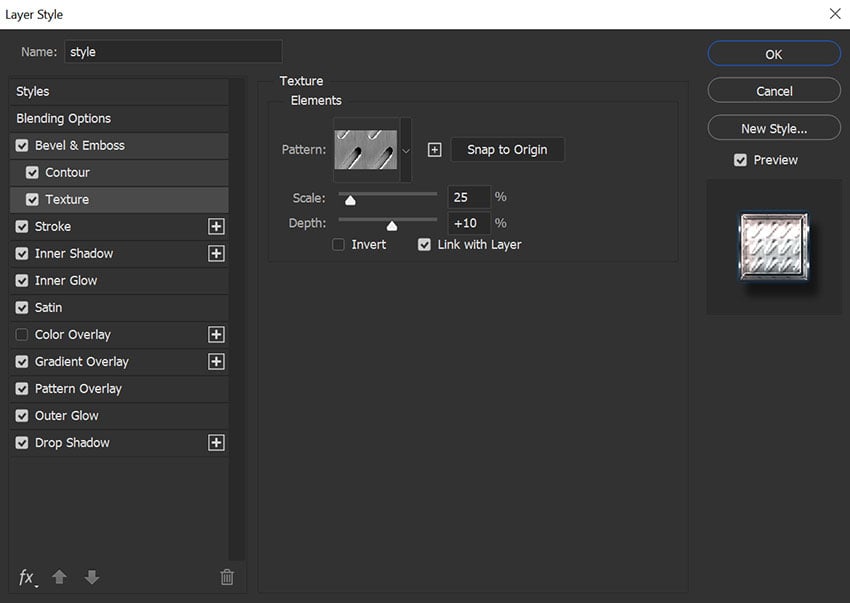Add another Drop Shadow instance
Screen dimensions: 850x603
point(217,442)
